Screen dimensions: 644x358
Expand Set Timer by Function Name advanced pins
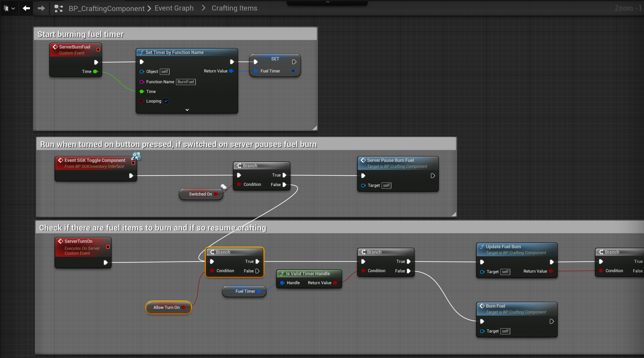pyautogui.click(x=187, y=110)
